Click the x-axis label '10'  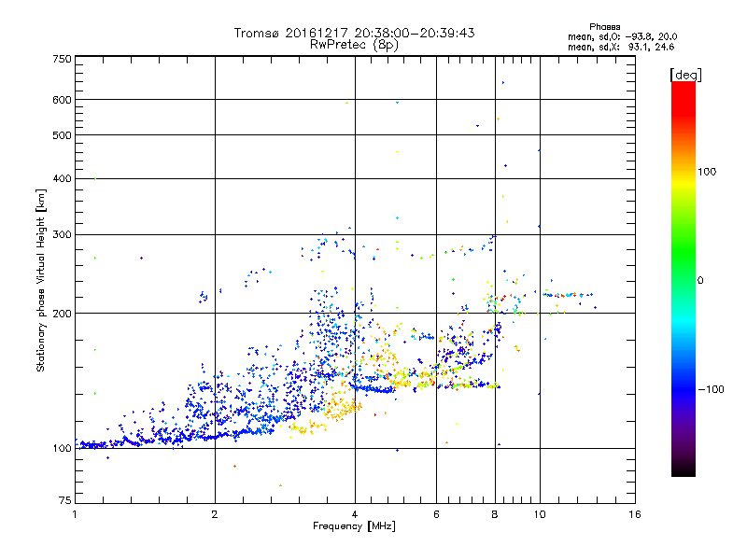pyautogui.click(x=540, y=514)
